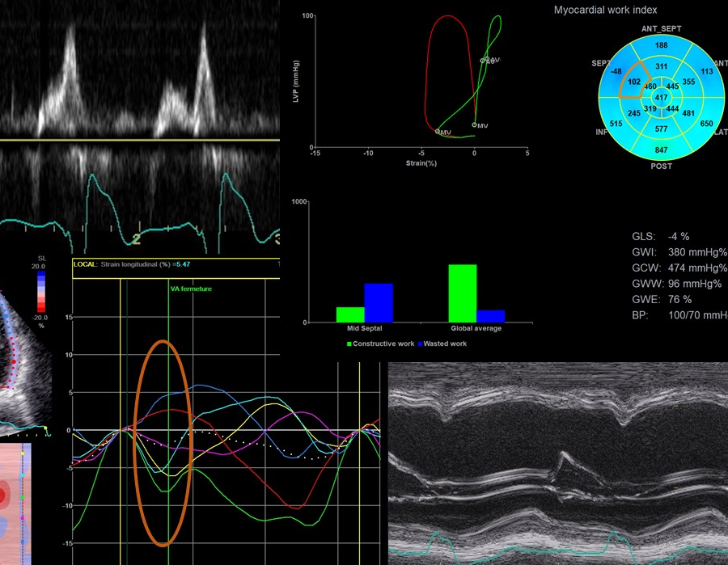Select the 515 inferior basal segment
728x565 pixels.
pos(616,123)
